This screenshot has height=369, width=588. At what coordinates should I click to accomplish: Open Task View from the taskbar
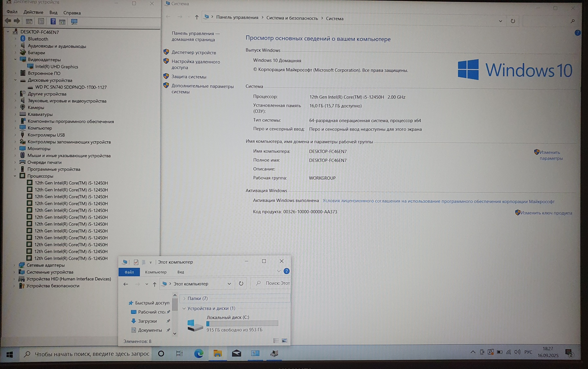pos(179,354)
